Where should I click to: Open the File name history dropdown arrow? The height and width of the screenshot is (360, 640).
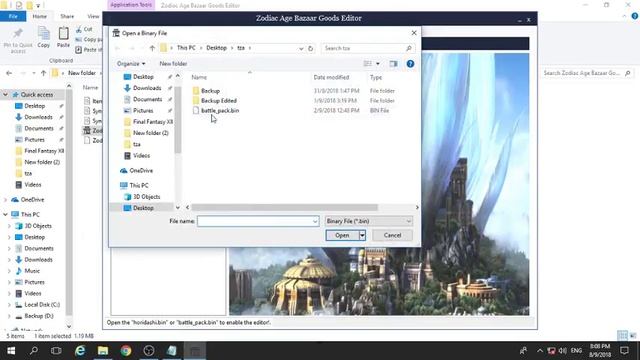click(315, 221)
